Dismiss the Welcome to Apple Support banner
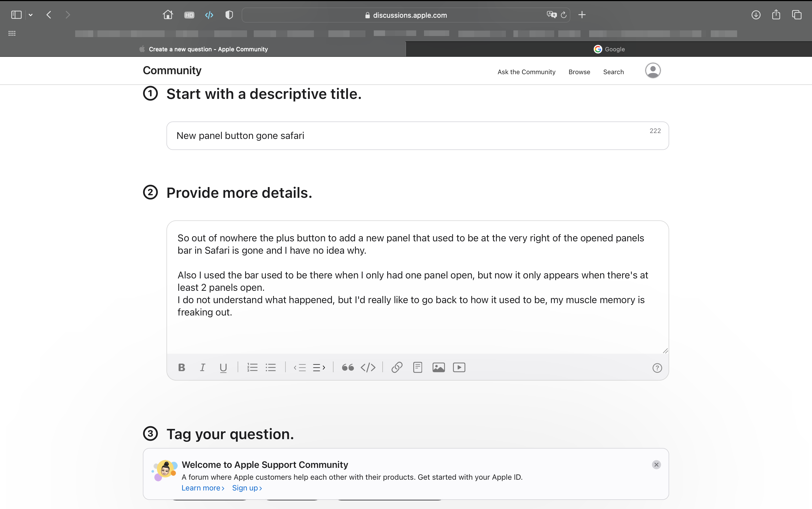The height and width of the screenshot is (509, 812). coord(656,465)
